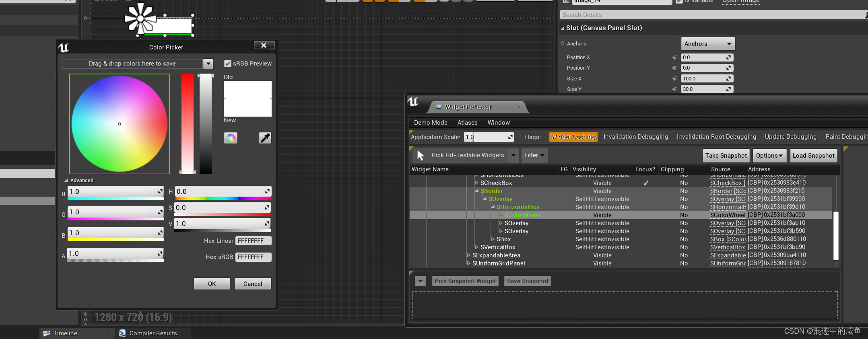
Task: Toggle Invalidation Root Debugging flag
Action: 716,137
